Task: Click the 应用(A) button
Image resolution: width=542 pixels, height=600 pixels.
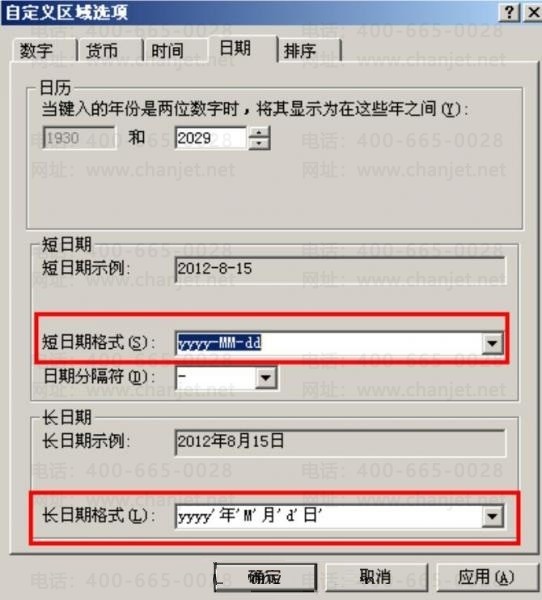Action: tap(487, 577)
